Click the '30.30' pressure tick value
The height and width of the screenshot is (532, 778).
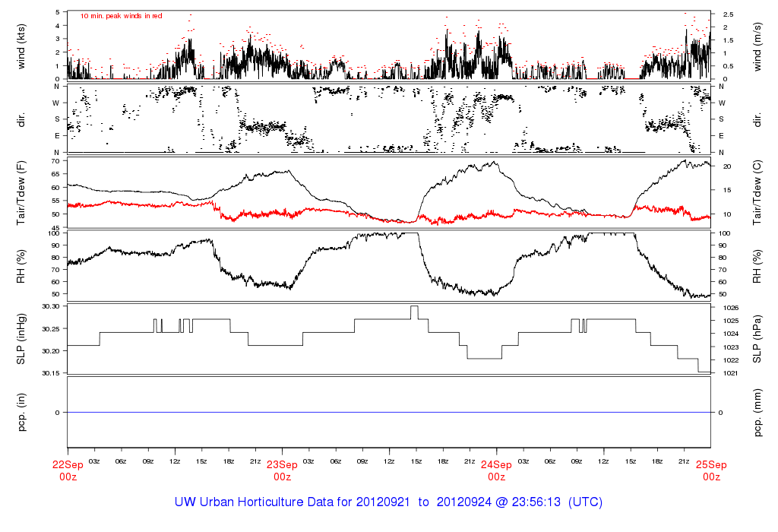(51, 306)
